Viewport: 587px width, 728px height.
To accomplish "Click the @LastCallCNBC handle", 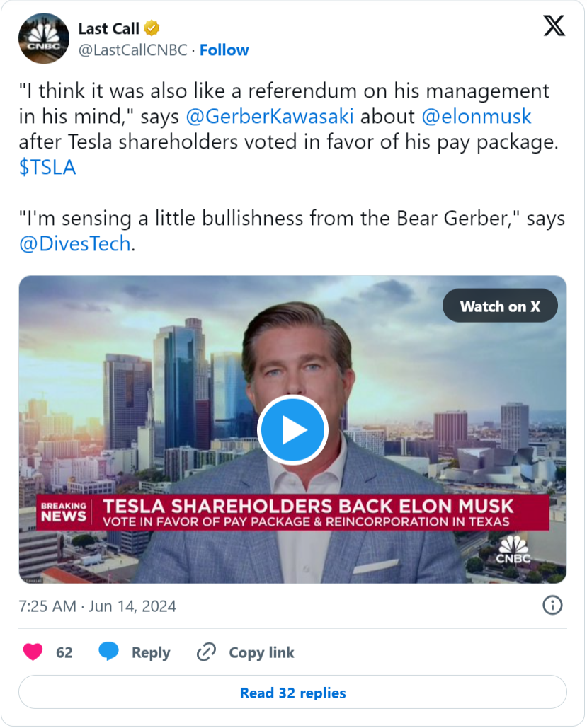I will point(134,50).
